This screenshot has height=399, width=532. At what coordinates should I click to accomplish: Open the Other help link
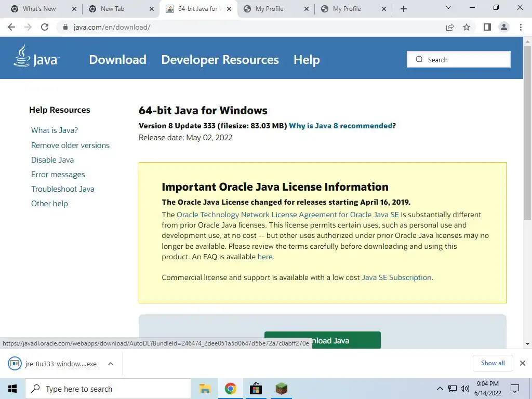pos(49,204)
